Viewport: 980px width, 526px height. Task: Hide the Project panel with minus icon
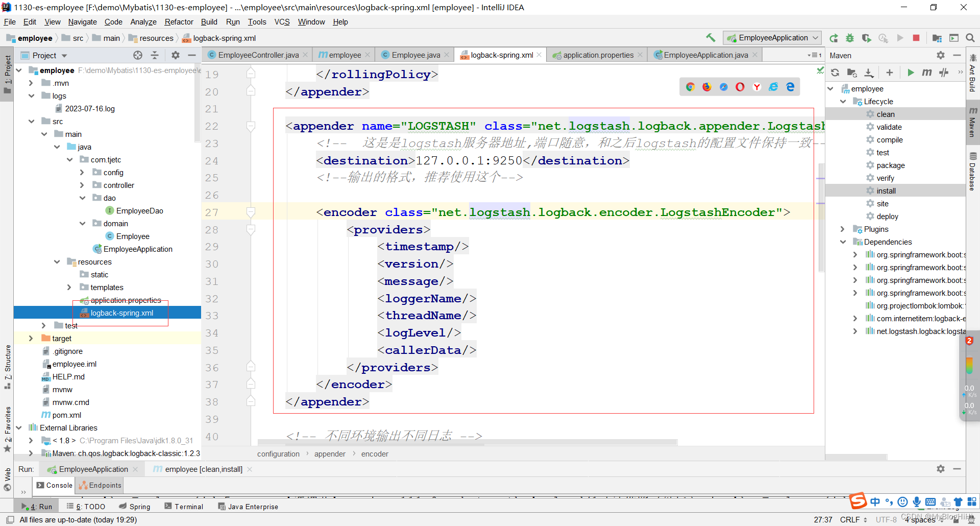(x=192, y=55)
